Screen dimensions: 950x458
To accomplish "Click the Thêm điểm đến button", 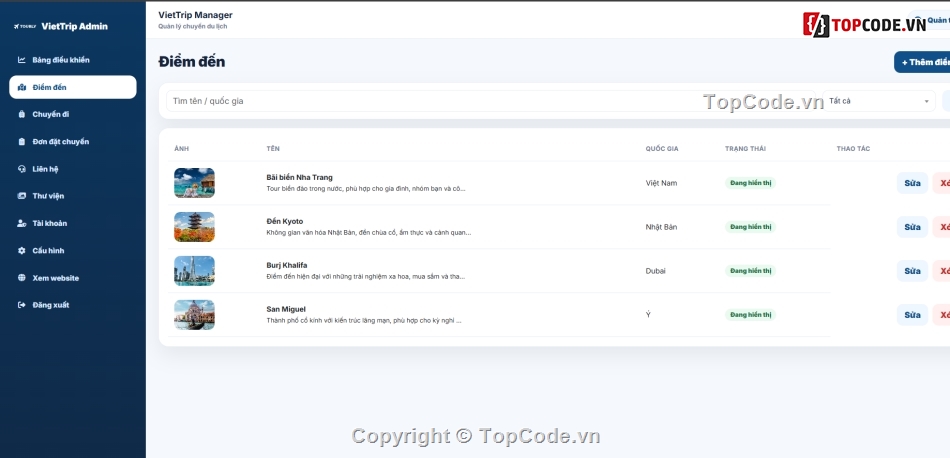I will click(x=922, y=62).
